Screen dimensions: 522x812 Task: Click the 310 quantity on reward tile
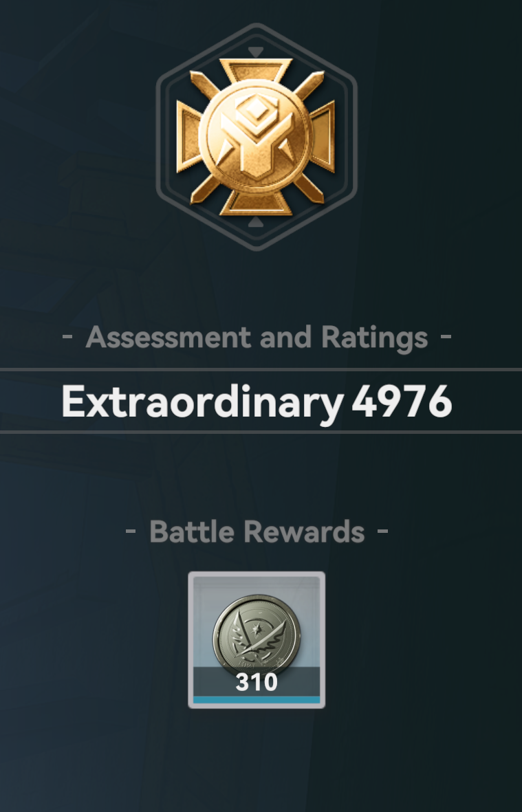click(x=257, y=683)
